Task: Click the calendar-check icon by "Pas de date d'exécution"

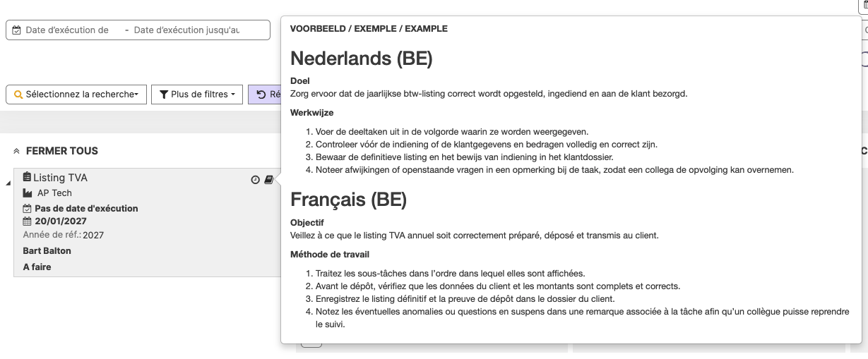Action: pyautogui.click(x=28, y=209)
